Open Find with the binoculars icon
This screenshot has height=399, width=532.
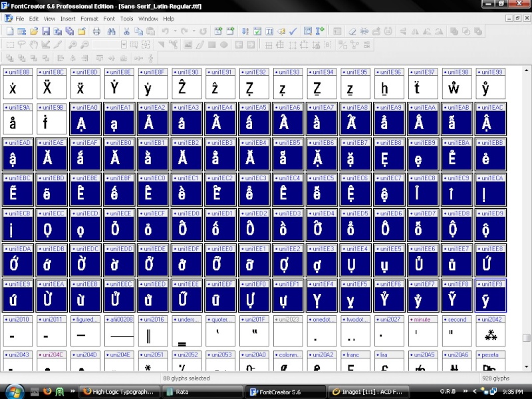tap(110, 31)
